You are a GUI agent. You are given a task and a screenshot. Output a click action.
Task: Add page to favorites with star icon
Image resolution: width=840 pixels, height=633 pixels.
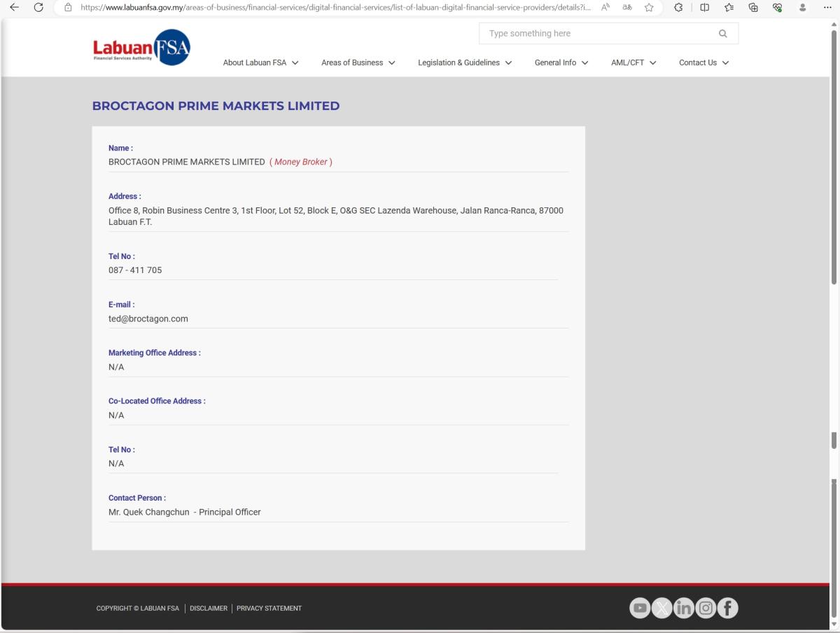(649, 8)
